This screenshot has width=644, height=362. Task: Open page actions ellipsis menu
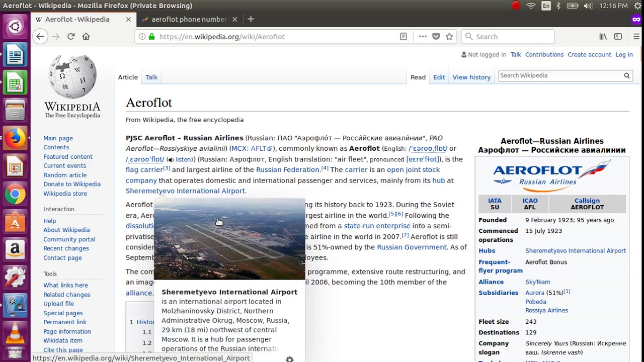pos(423,36)
